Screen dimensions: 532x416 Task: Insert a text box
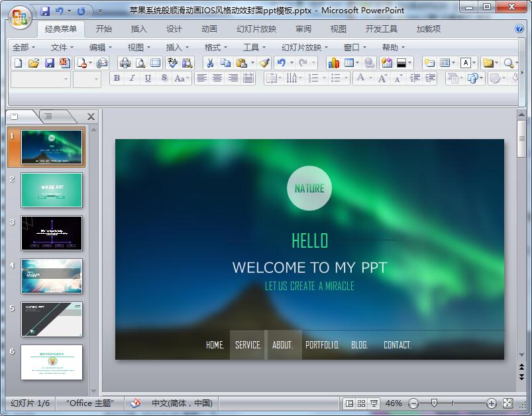click(466, 63)
